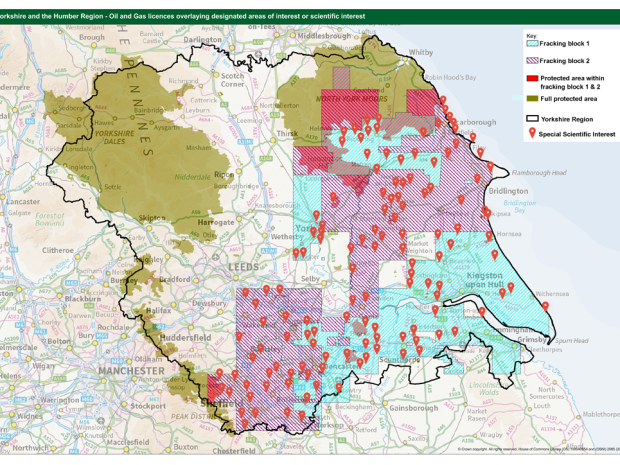Click the Spurn Head label
Image resolution: width=620 pixels, height=465 pixels.
572,340
